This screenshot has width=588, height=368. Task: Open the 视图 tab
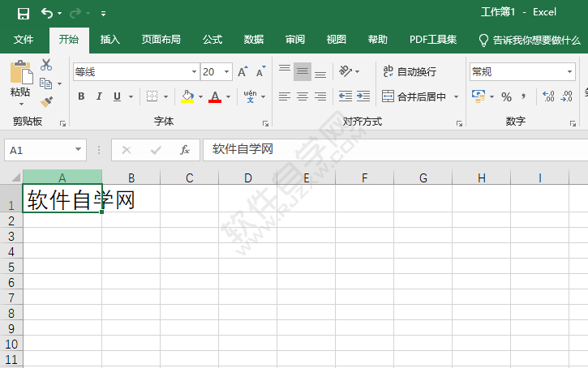point(336,40)
